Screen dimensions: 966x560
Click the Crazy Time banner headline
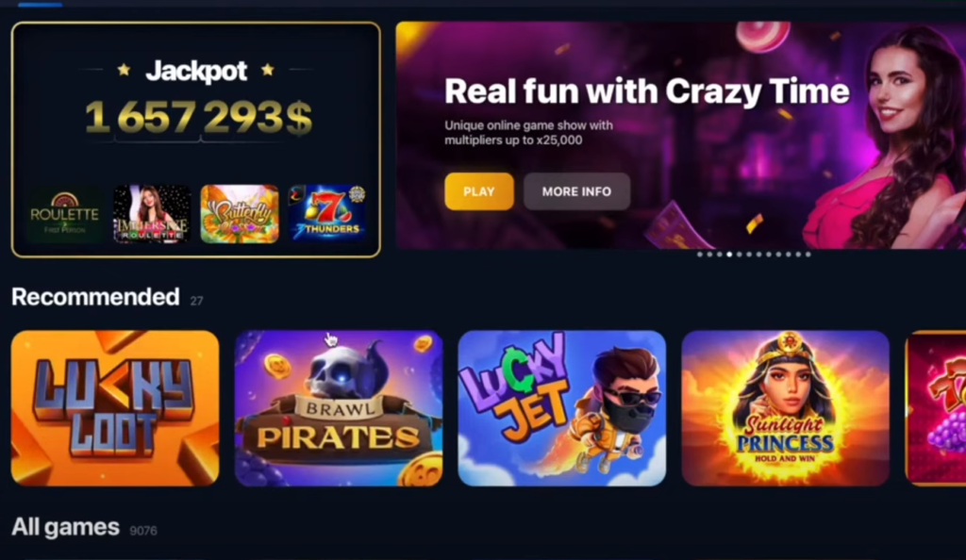[x=647, y=91]
